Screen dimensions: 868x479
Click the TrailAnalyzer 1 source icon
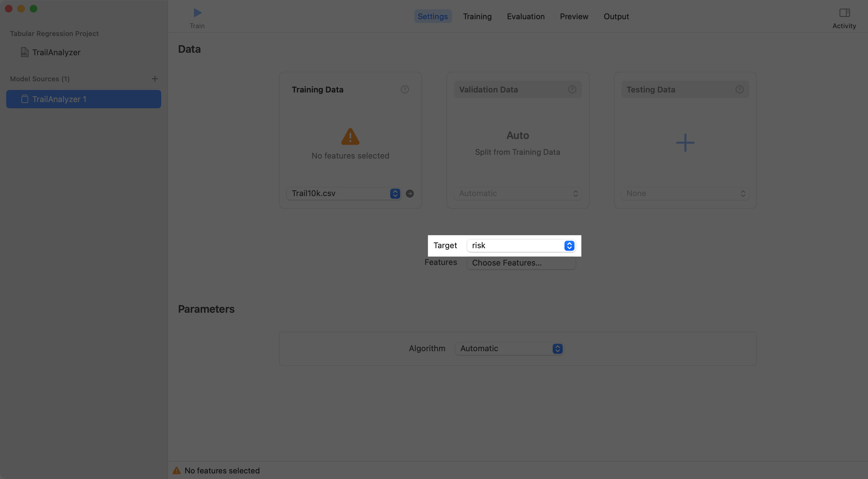coord(24,99)
